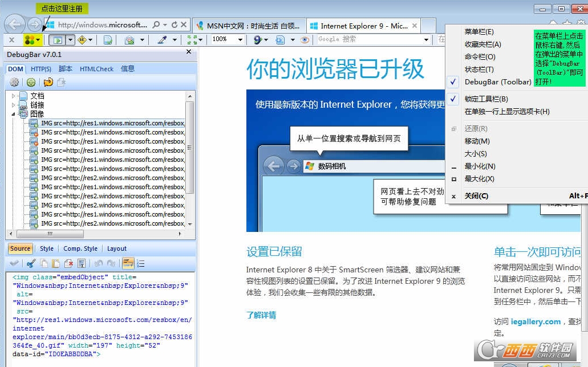588x367 pixels.
Task: Open the Comp. Style tab
Action: (x=80, y=249)
